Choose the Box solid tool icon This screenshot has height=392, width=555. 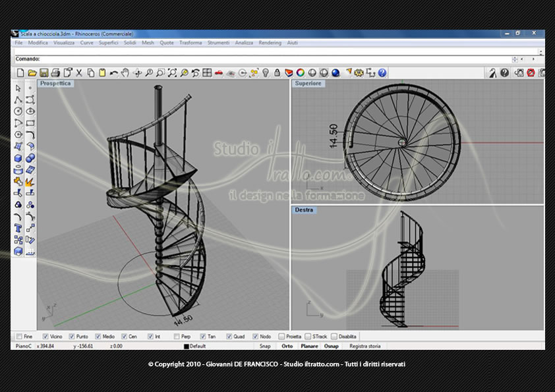18,158
